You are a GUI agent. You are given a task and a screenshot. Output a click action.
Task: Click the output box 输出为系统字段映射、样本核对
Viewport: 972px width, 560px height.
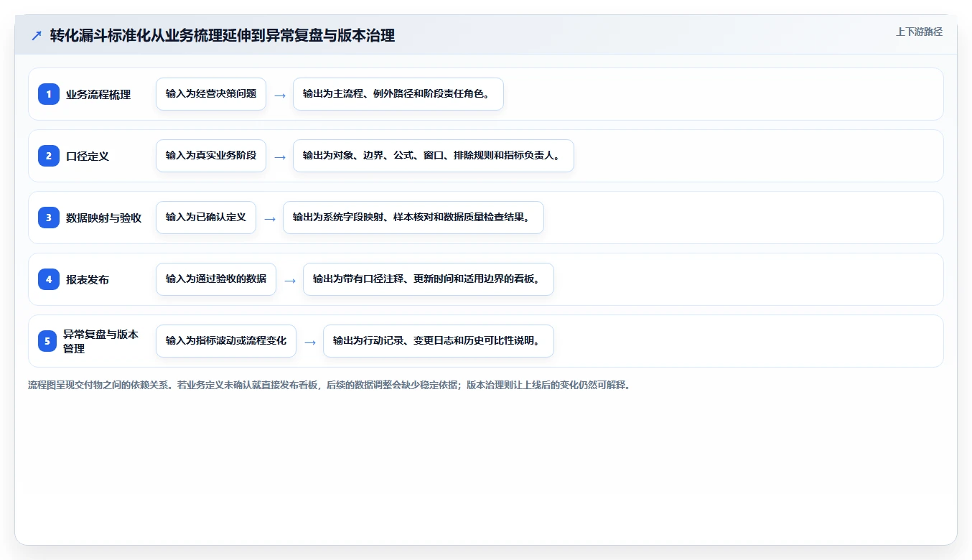tap(413, 218)
